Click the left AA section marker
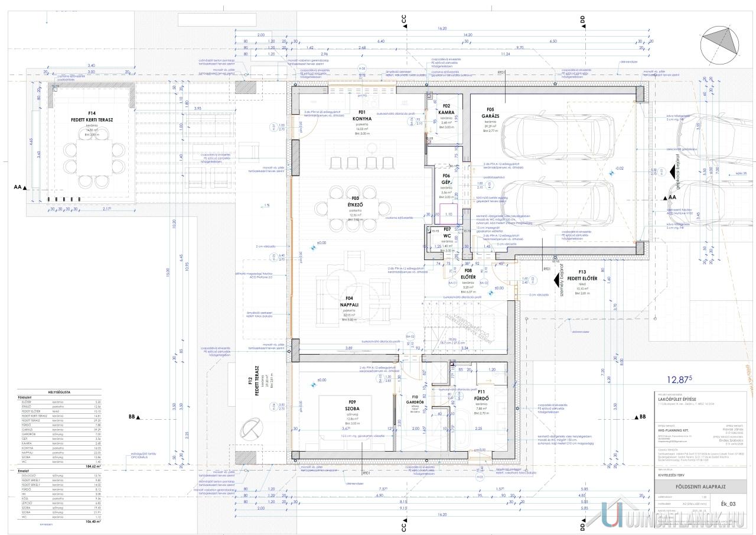Image resolution: width=756 pixels, height=535 pixels. point(21,187)
